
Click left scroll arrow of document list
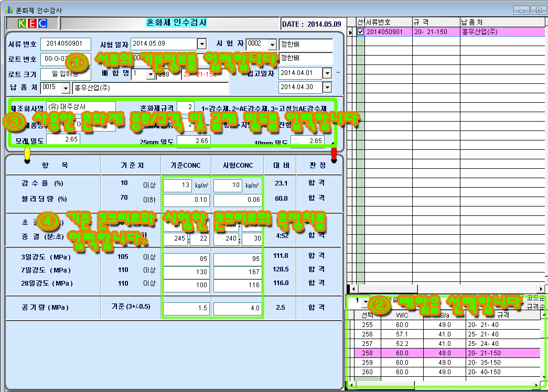[x=353, y=289]
